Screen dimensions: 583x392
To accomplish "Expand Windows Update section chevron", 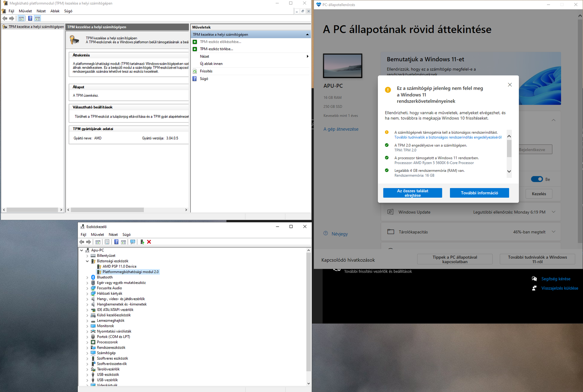I will coord(553,212).
